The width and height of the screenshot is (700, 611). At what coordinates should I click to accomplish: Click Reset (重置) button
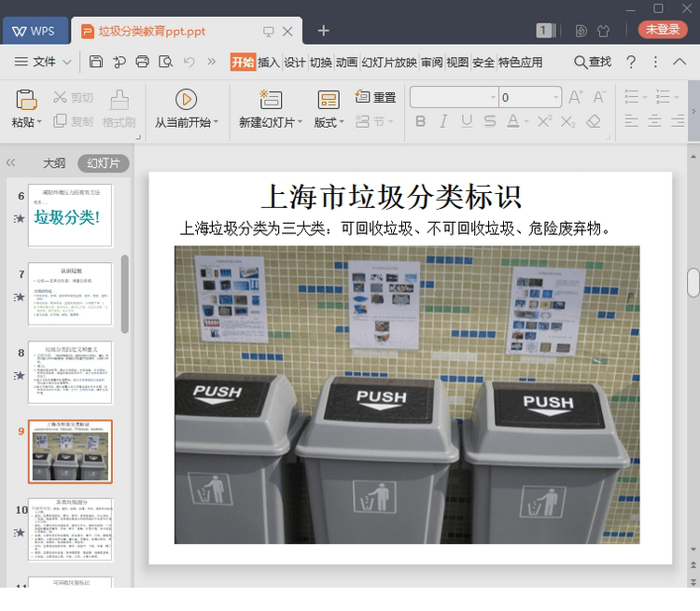(375, 97)
